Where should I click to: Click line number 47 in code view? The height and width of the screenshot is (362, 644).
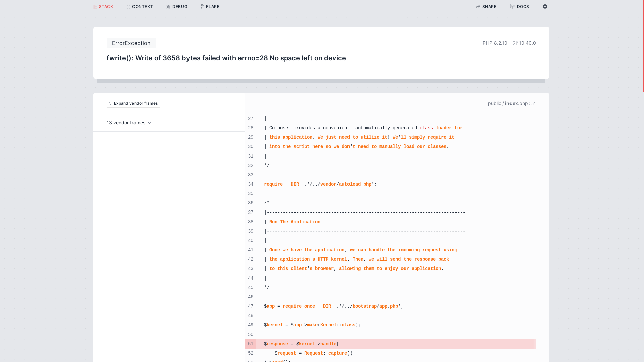pos(251,306)
